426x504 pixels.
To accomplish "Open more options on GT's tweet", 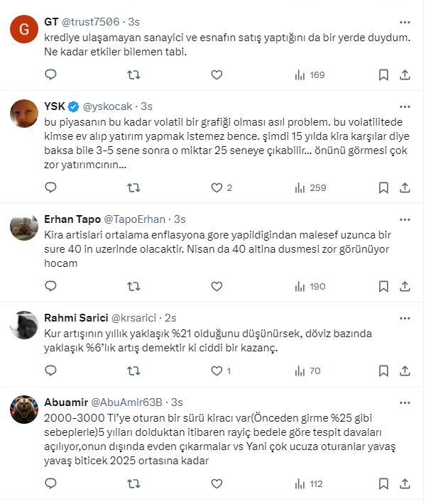I will click(x=405, y=21).
